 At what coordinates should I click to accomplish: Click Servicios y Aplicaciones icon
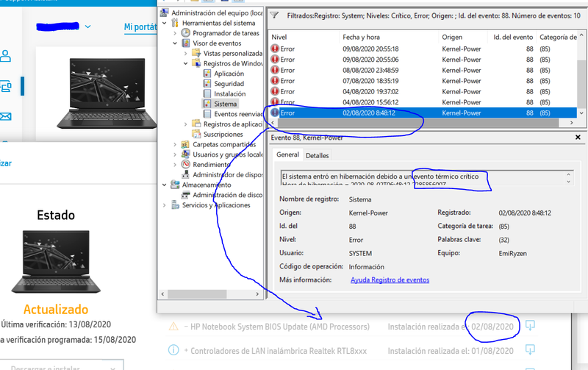pos(175,205)
